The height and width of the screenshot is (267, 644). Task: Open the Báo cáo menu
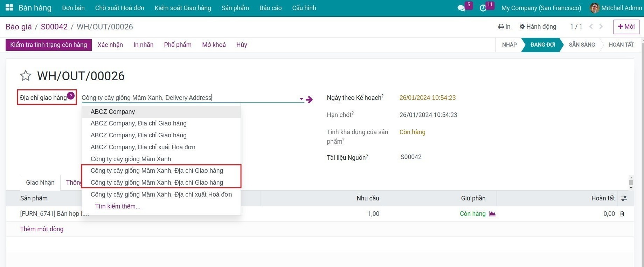pyautogui.click(x=270, y=8)
